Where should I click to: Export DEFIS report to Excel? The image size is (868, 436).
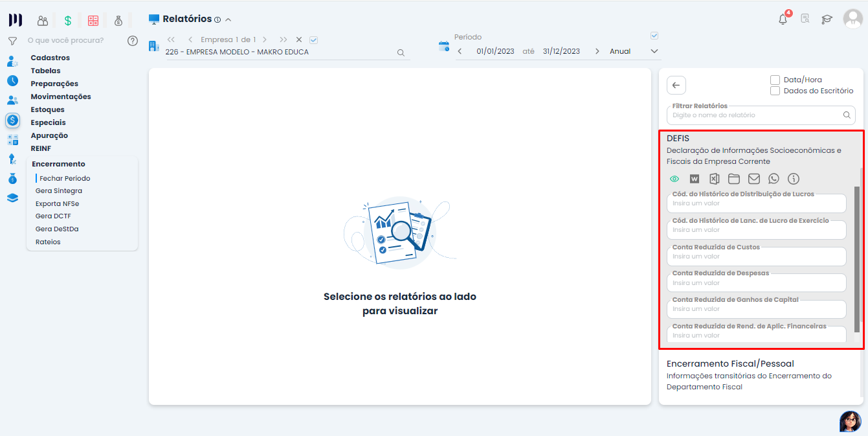[714, 179]
